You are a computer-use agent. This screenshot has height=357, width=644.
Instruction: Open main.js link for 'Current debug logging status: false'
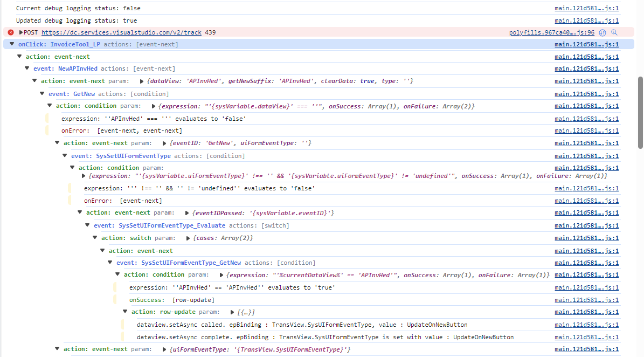[586, 8]
